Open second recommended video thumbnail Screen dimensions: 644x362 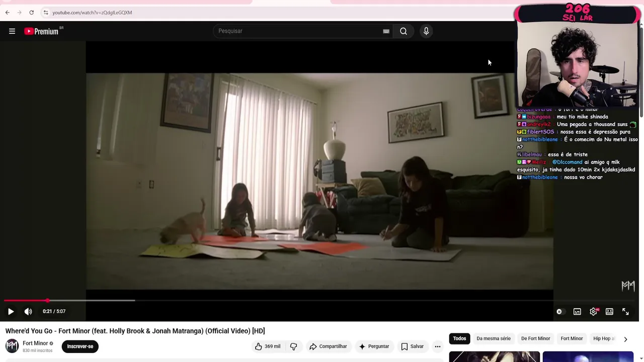pos(588,356)
